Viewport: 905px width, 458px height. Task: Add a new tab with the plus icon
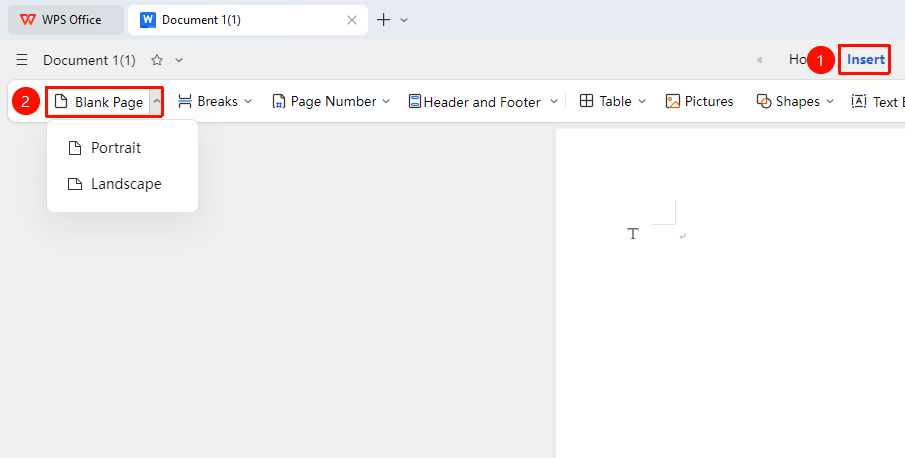(383, 20)
